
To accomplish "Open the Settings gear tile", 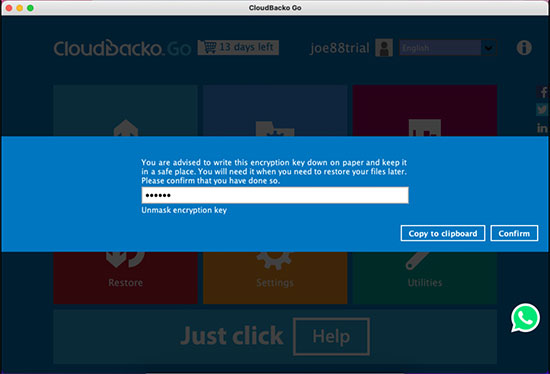I will tap(275, 278).
